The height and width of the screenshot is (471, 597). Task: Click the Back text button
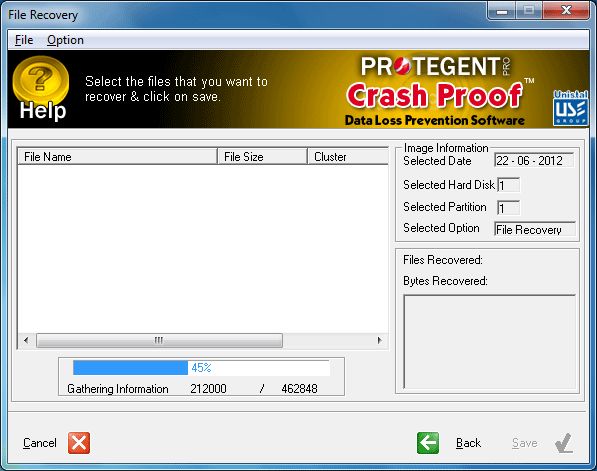pos(468,443)
